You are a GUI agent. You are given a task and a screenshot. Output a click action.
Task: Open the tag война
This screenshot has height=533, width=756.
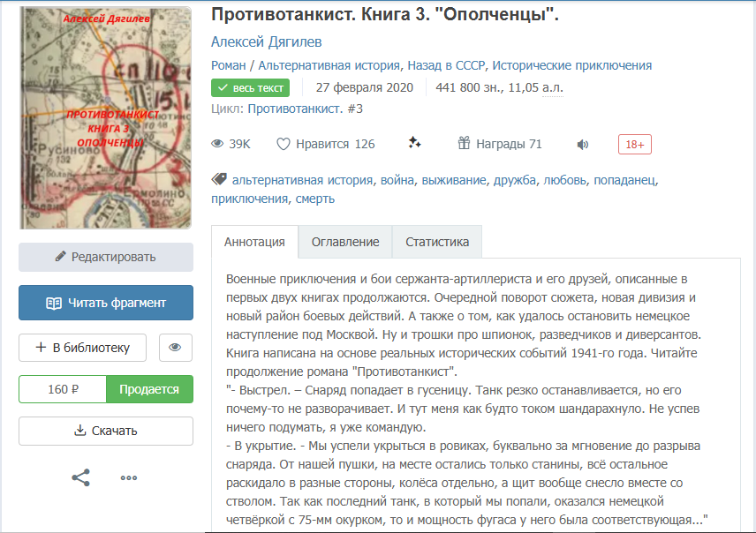397,180
